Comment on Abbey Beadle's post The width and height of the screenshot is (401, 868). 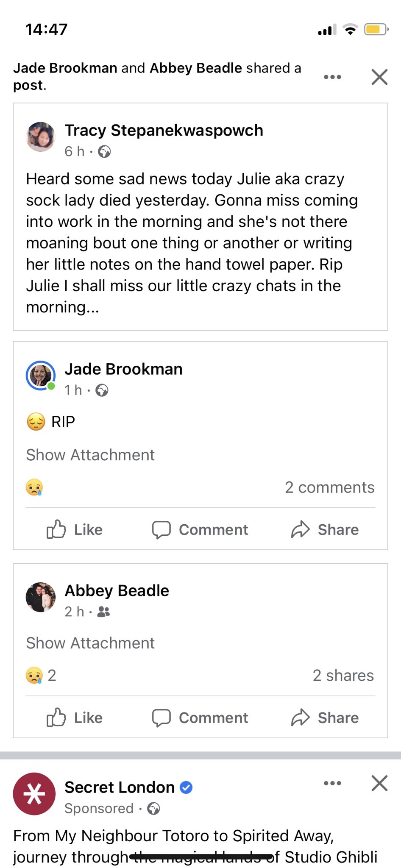[200, 718]
